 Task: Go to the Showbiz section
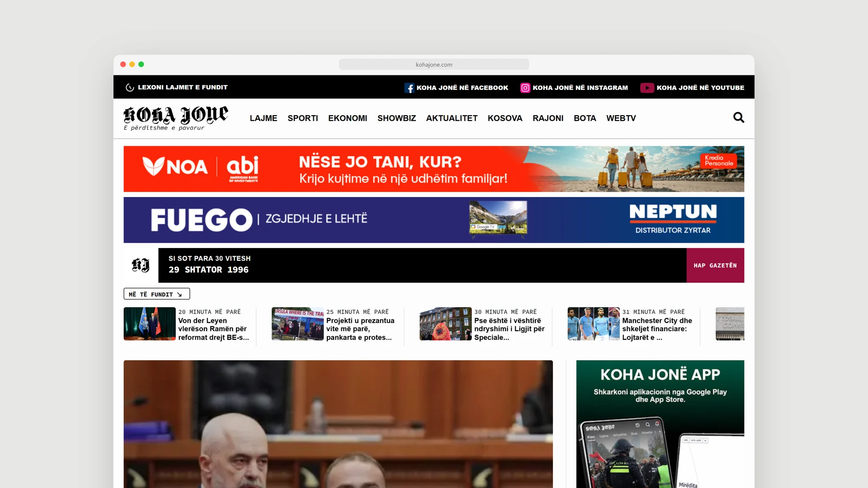click(396, 118)
